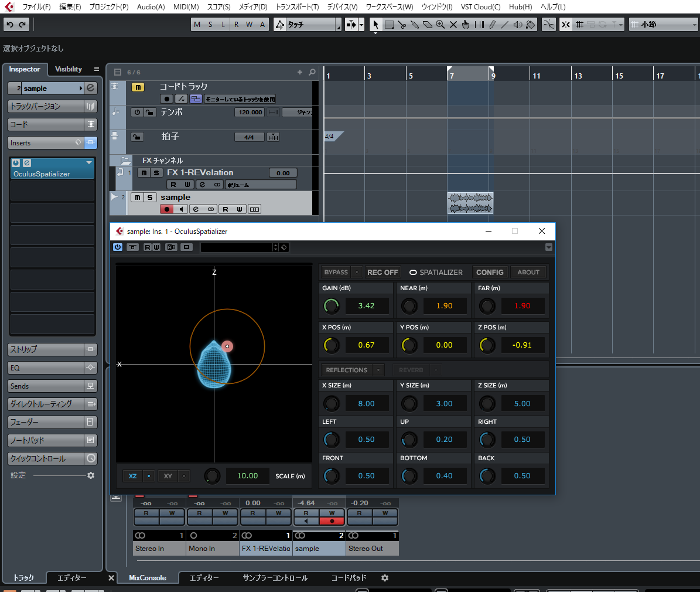Image resolution: width=700 pixels, height=592 pixels.
Task: Mute the sample track
Action: point(138,197)
